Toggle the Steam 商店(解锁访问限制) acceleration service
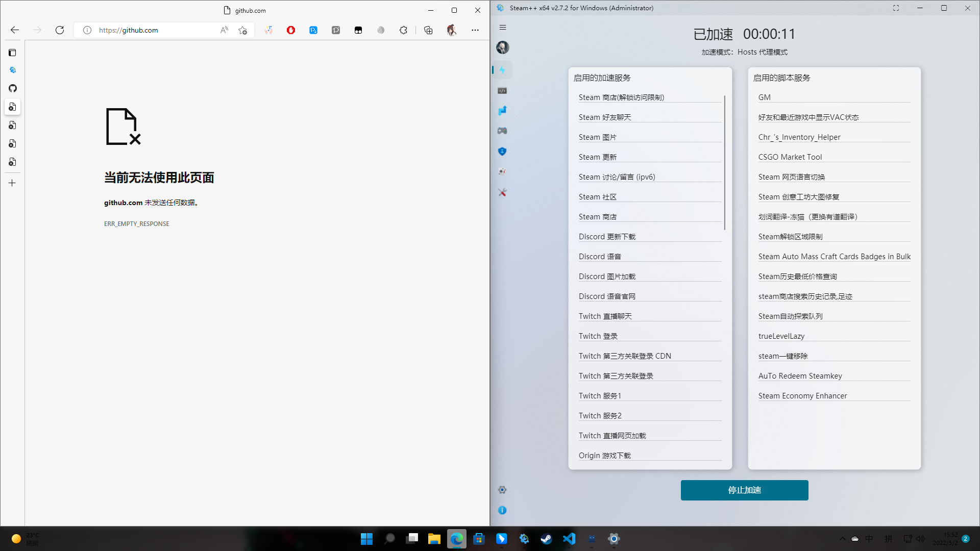The height and width of the screenshot is (551, 980). (621, 97)
